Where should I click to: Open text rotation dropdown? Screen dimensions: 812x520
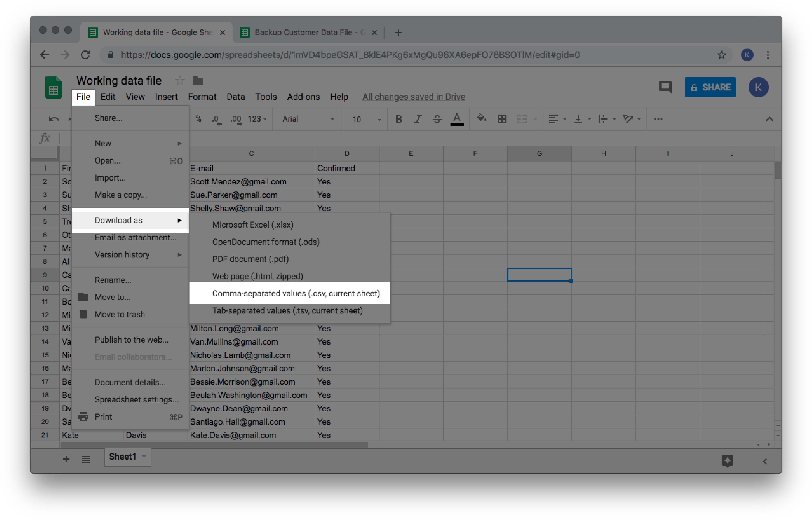pyautogui.click(x=631, y=119)
